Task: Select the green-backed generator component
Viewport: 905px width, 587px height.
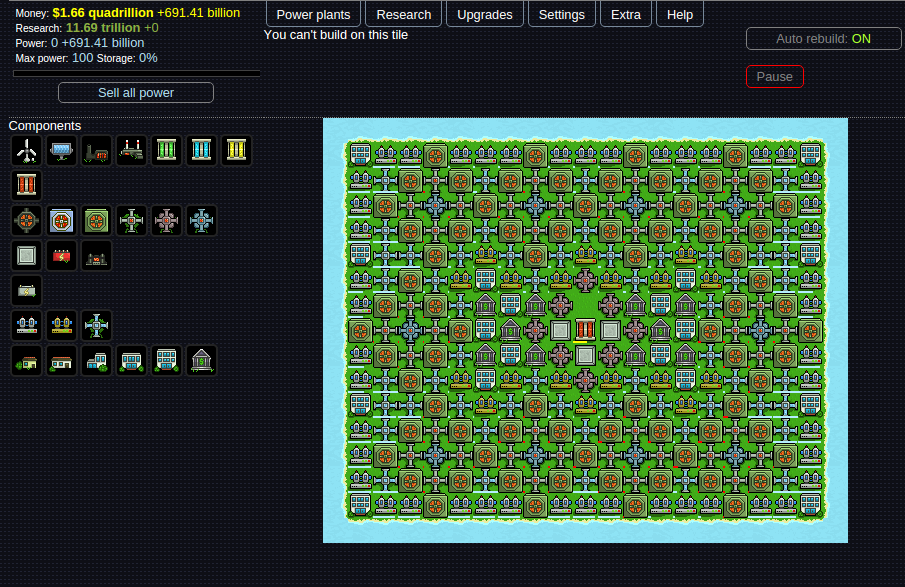Action: 96,220
